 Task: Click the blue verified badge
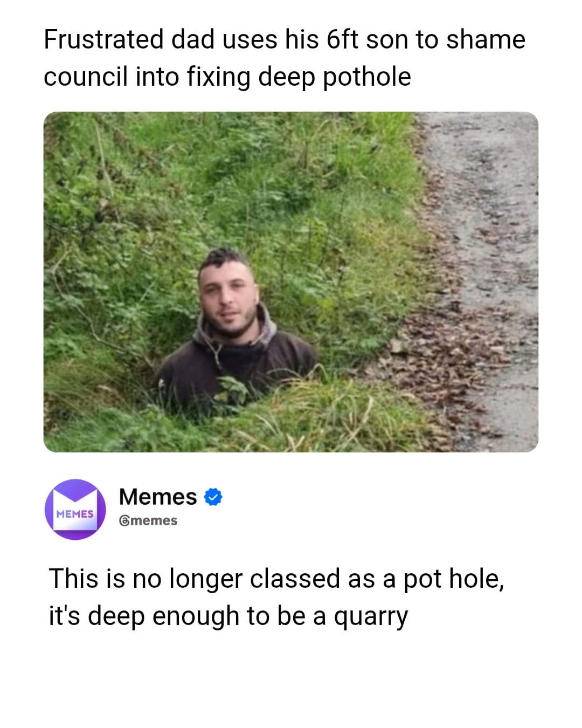[213, 497]
